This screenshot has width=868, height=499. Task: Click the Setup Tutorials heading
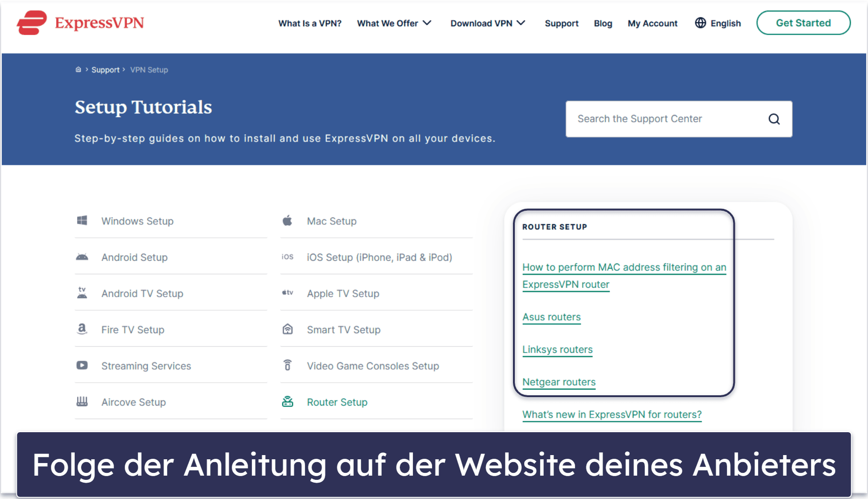143,107
